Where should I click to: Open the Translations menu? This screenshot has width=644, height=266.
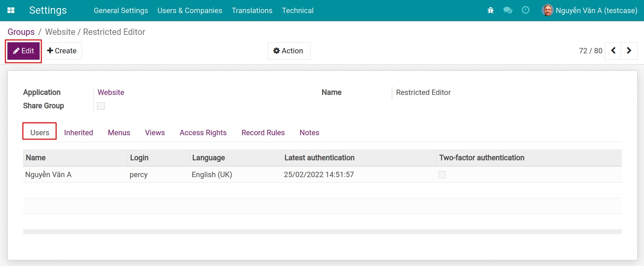(252, 10)
